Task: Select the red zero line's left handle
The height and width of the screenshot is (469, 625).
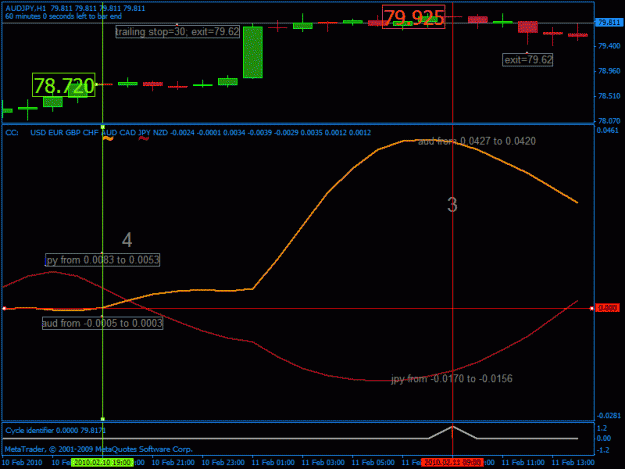Action: (x=4, y=308)
